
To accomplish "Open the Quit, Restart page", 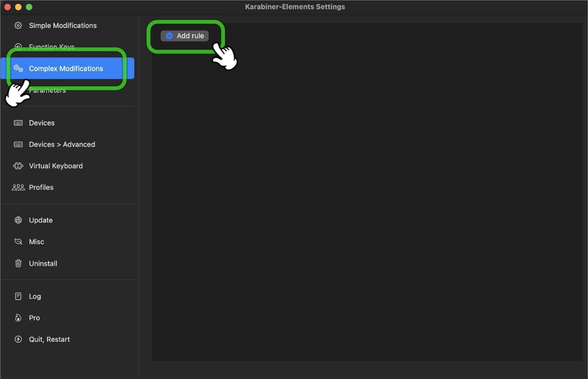I will click(67, 339).
